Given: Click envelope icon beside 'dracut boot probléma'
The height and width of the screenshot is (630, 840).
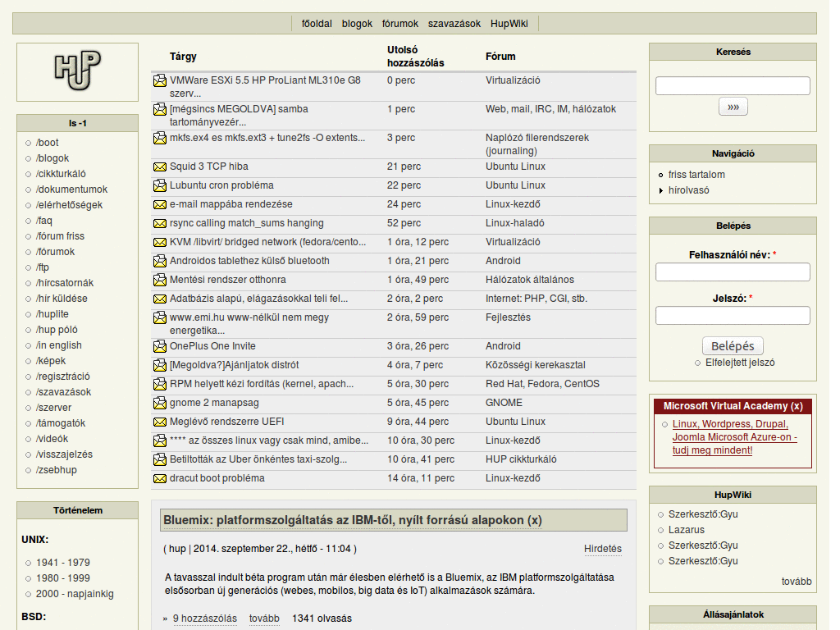Looking at the screenshot, I should click(x=159, y=478).
